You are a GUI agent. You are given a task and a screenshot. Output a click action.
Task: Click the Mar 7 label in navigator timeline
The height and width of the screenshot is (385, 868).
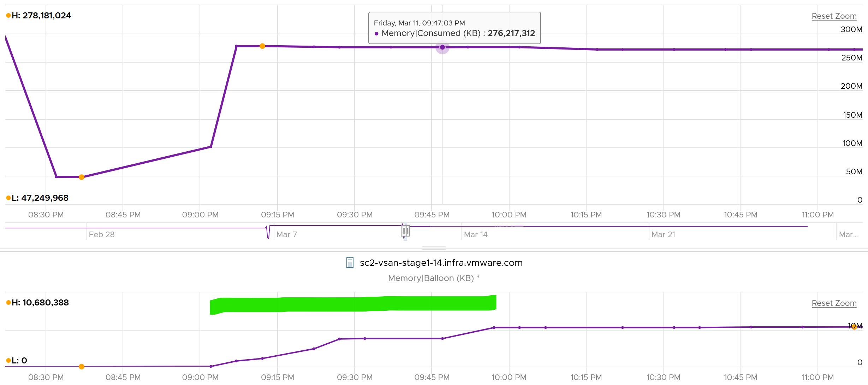pyautogui.click(x=287, y=234)
